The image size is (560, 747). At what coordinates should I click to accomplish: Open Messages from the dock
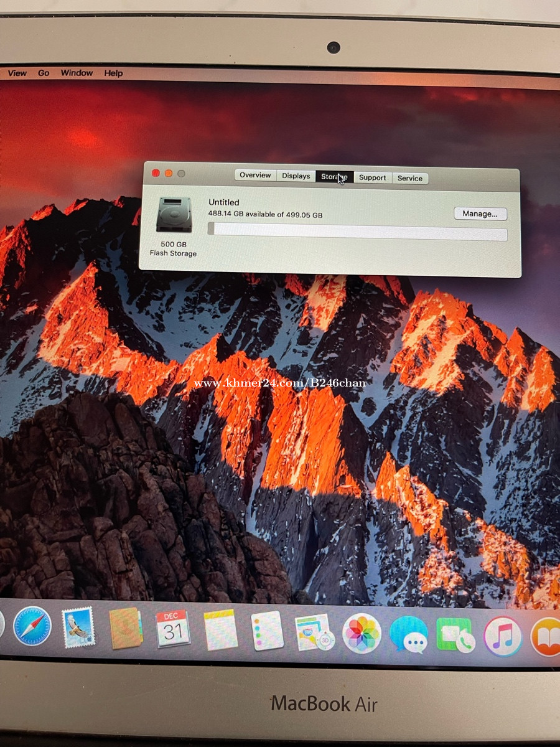409,634
